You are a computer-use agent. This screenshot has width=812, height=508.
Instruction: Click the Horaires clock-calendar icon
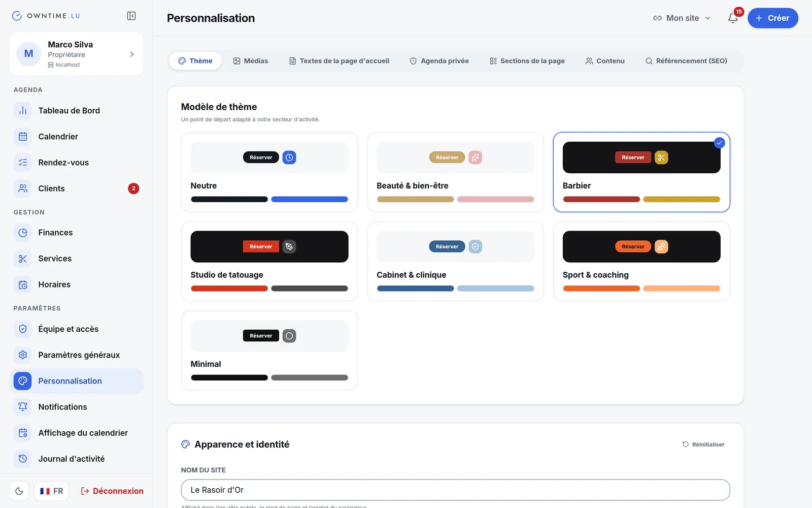(23, 284)
